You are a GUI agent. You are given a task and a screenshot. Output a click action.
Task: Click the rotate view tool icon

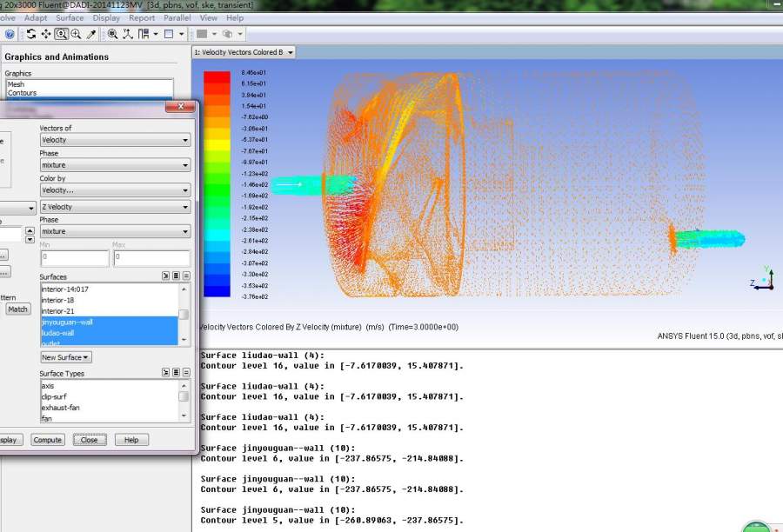[31, 34]
